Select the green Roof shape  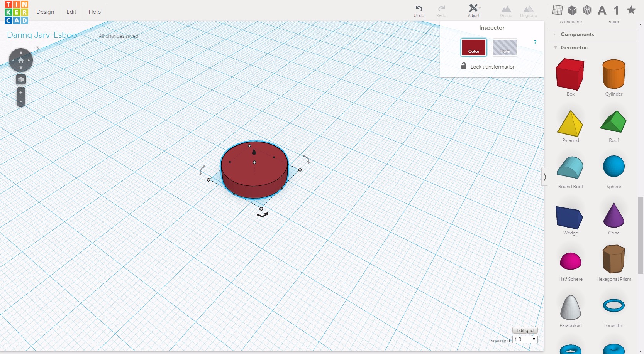click(613, 122)
